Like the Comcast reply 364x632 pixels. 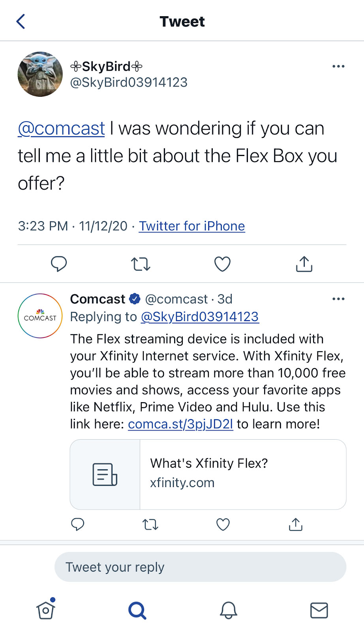click(223, 524)
